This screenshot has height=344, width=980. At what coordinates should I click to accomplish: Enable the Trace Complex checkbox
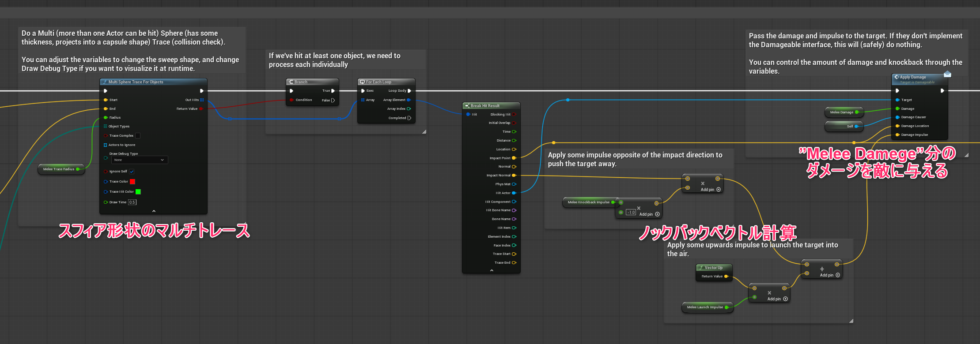tap(138, 135)
